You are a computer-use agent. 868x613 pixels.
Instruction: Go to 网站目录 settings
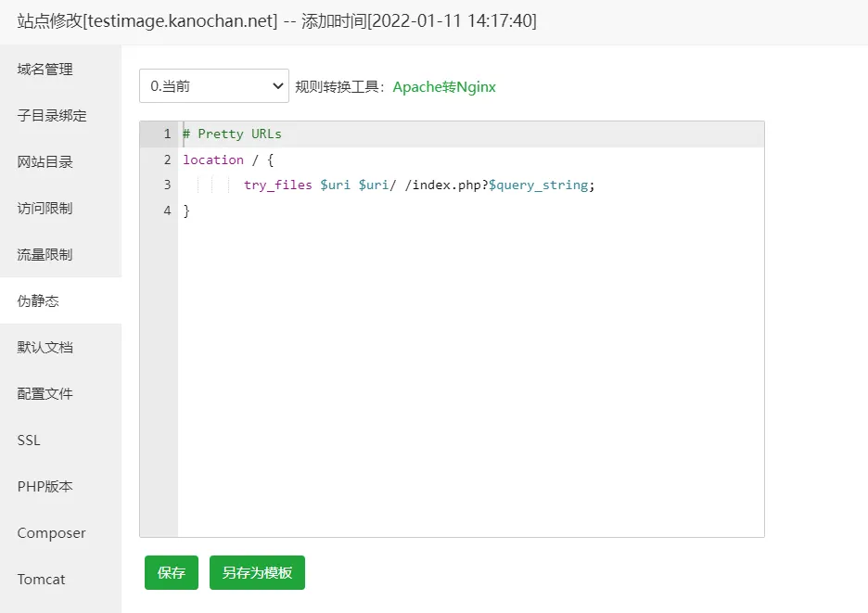pos(60,161)
